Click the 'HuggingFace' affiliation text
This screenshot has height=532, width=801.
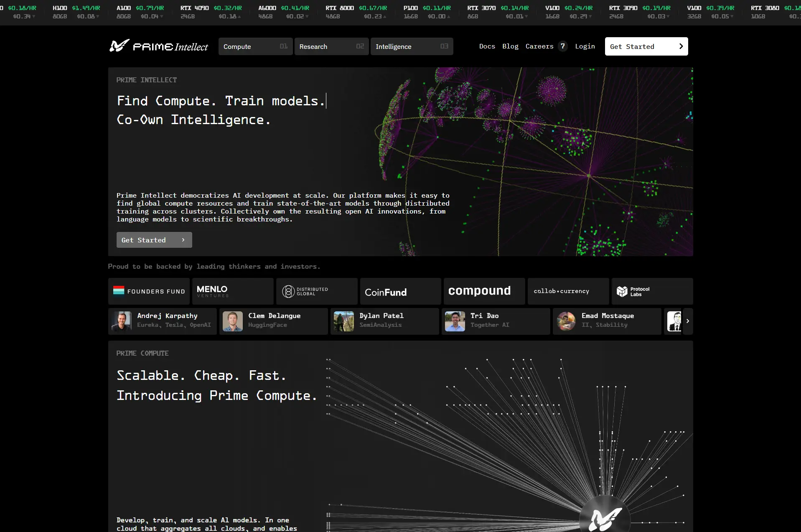[267, 325]
